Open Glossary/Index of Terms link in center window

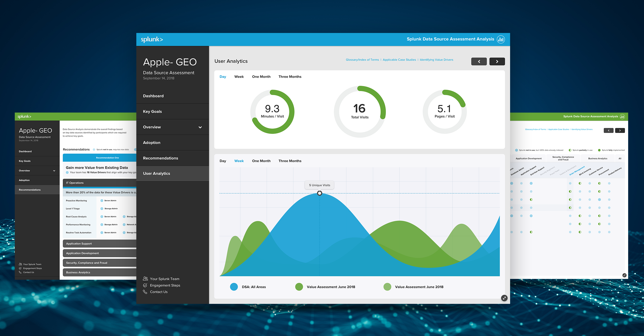(362, 60)
